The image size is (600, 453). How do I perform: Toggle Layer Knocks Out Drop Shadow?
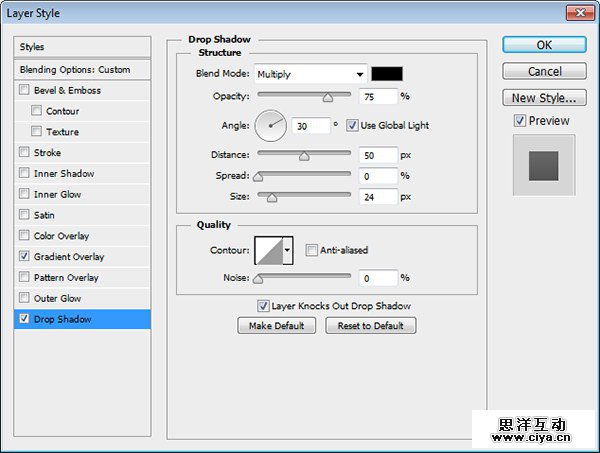263,306
